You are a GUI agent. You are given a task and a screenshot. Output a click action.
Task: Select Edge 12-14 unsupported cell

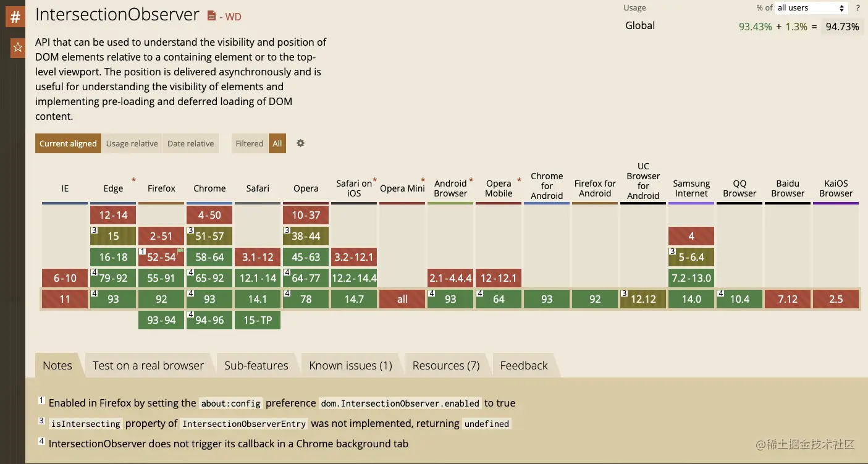tap(113, 215)
